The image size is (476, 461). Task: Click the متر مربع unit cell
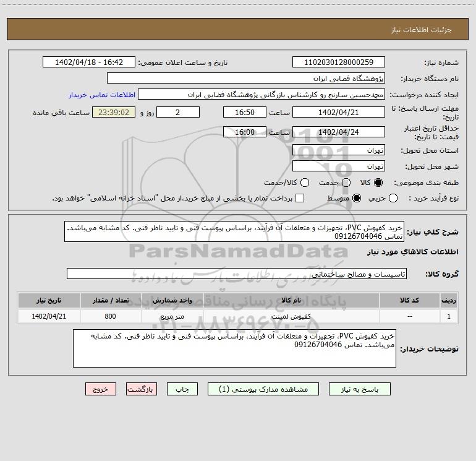tap(172, 316)
